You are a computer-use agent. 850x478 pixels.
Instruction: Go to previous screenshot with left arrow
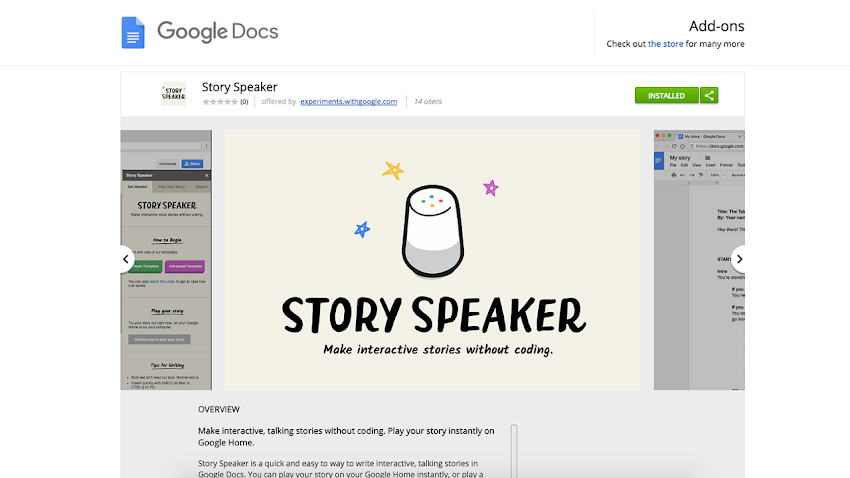(126, 259)
